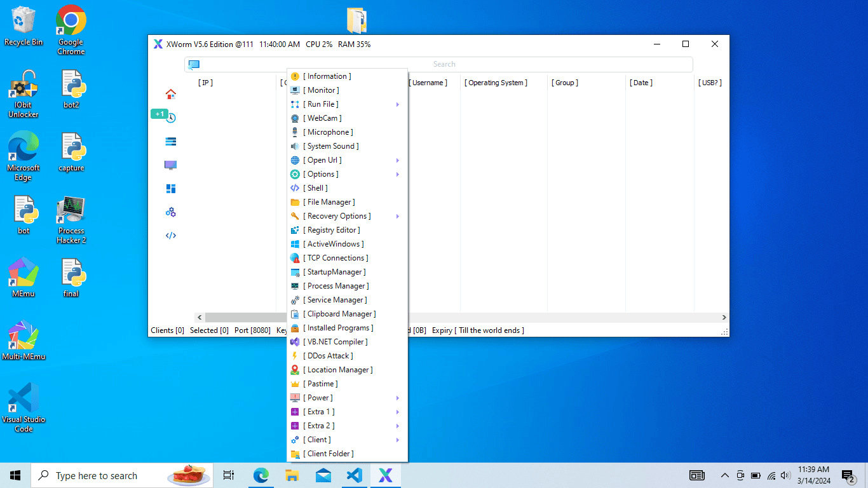The image size is (868, 488).
Task: Open the apps blocks icon in sidebar
Action: click(x=170, y=188)
